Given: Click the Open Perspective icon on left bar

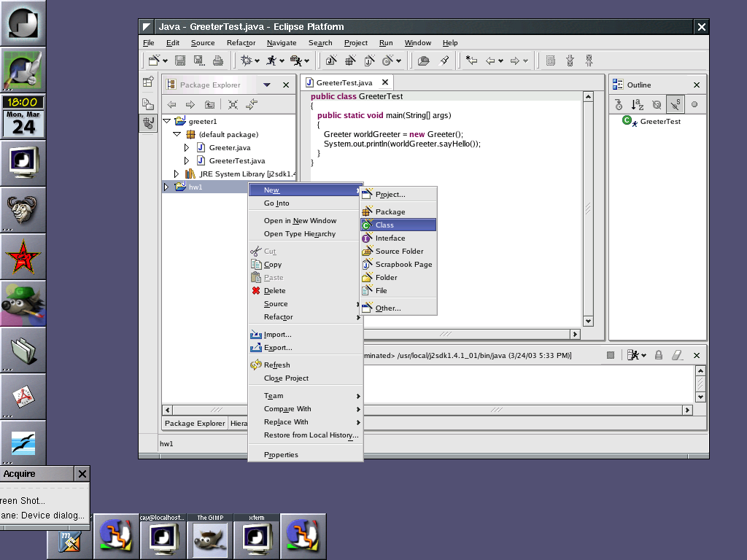Looking at the screenshot, I should 148,82.
